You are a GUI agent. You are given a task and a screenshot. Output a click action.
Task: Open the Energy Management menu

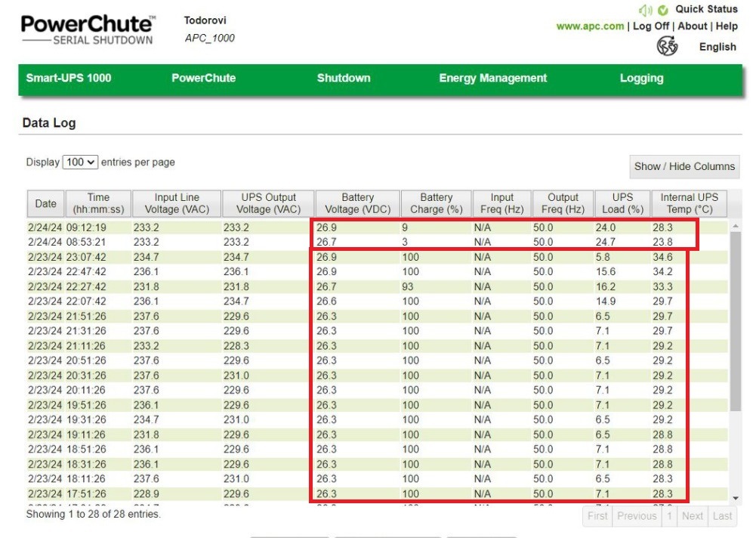click(492, 78)
